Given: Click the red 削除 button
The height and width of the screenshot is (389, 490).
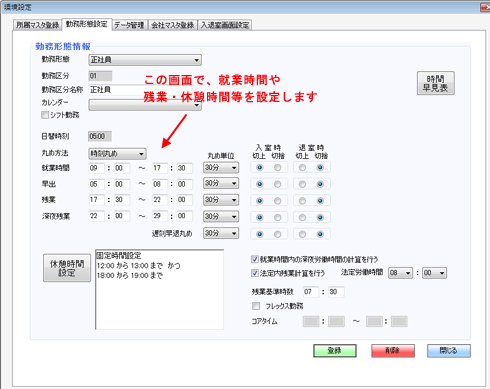Looking at the screenshot, I should click(x=393, y=351).
